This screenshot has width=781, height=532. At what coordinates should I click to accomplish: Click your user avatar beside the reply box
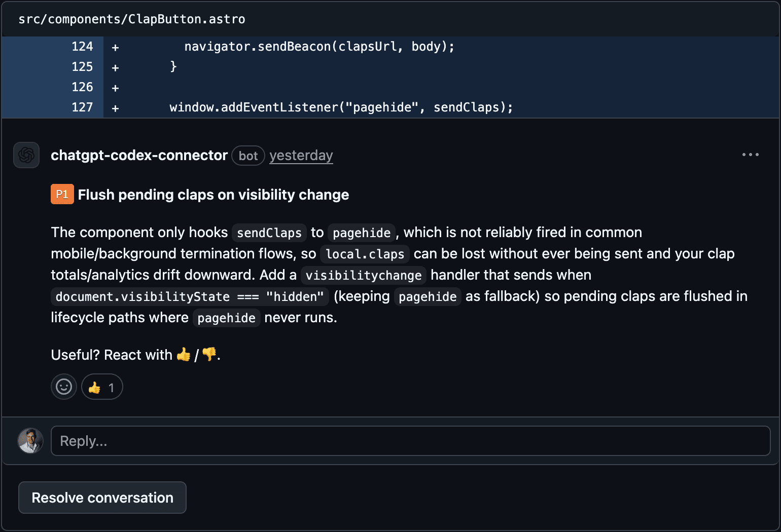click(30, 441)
